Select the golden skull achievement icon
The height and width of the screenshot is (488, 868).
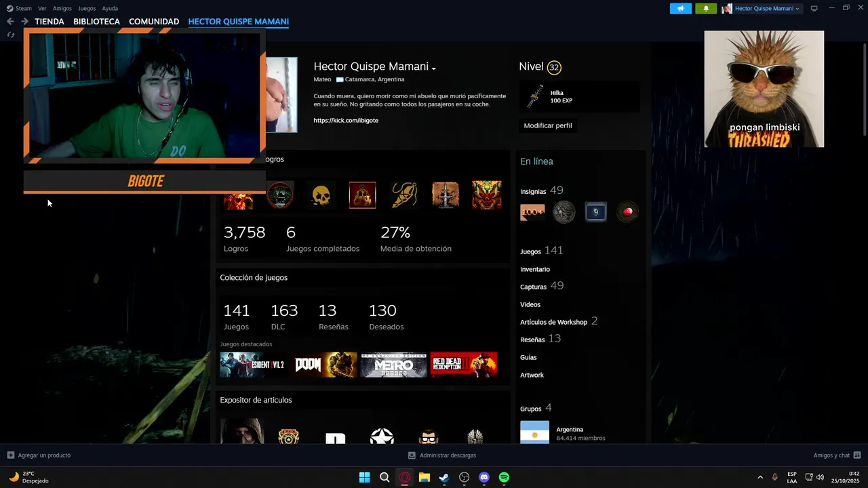click(321, 195)
